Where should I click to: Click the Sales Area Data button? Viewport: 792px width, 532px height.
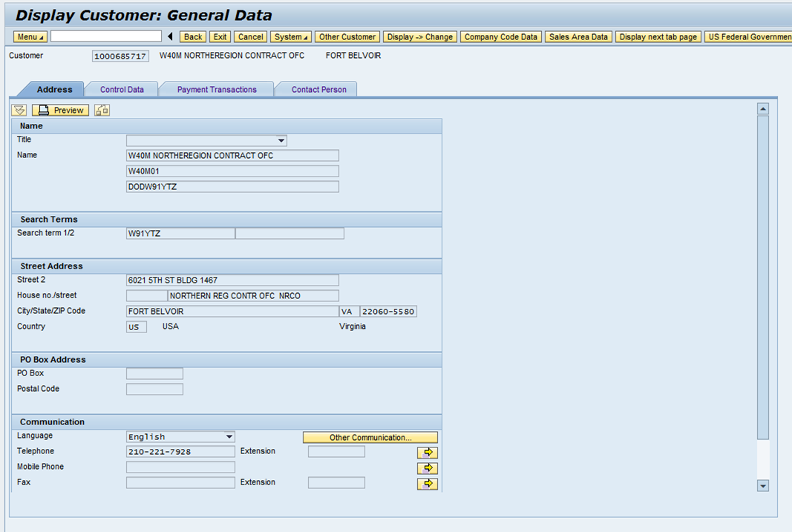pos(578,36)
